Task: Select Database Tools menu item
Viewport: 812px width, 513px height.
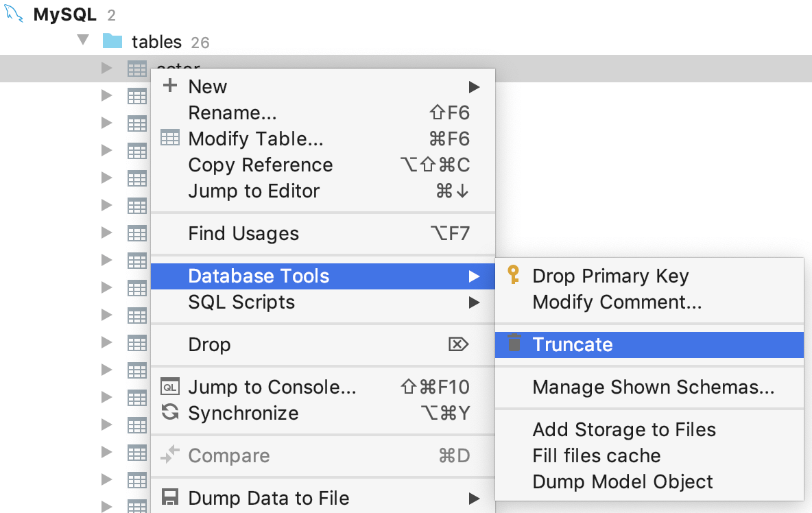Action: point(322,276)
